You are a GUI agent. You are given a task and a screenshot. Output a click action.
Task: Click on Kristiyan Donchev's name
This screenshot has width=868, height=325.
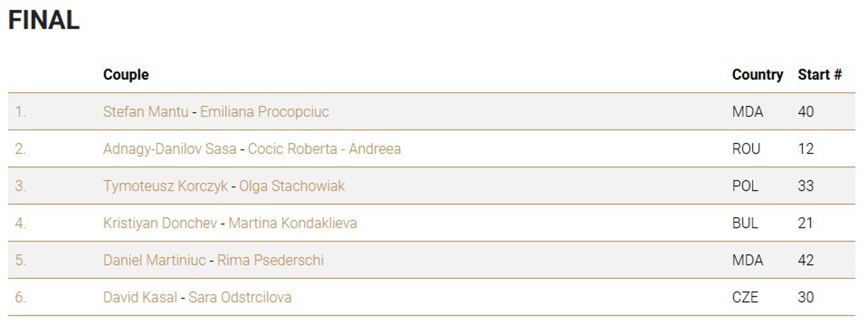coord(160,223)
